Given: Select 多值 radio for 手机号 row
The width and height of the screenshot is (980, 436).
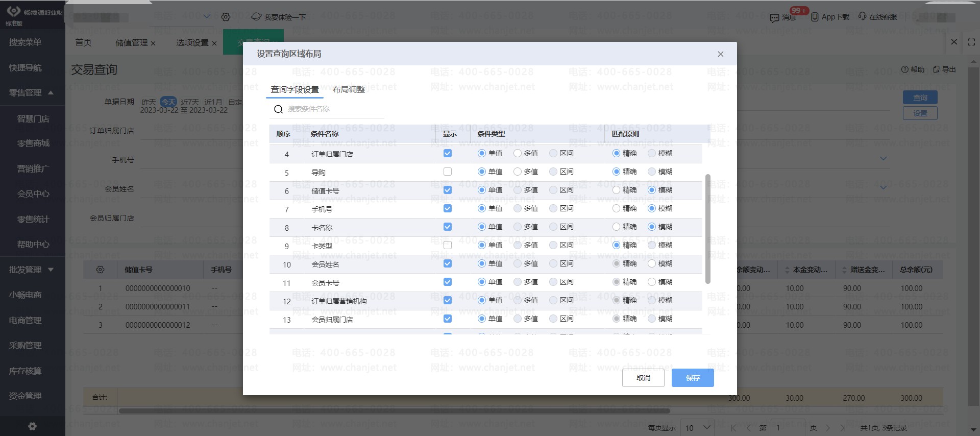Looking at the screenshot, I should tap(518, 209).
